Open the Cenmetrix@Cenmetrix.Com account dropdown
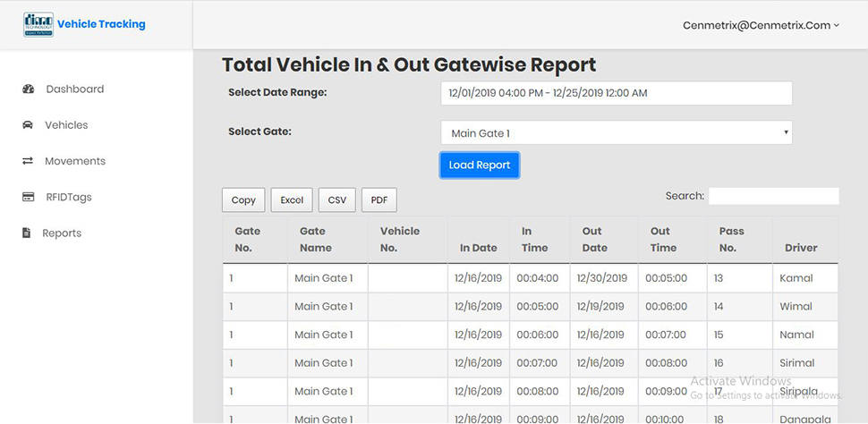The image size is (868, 424). (761, 25)
